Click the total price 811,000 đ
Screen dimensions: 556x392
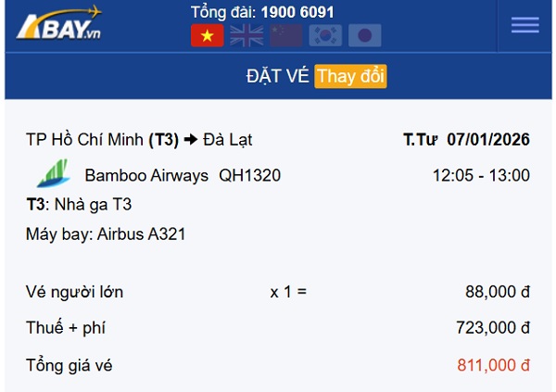click(x=493, y=365)
